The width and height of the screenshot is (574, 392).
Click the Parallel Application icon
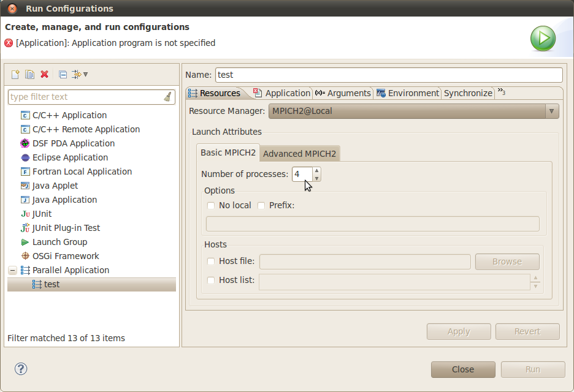pos(25,270)
